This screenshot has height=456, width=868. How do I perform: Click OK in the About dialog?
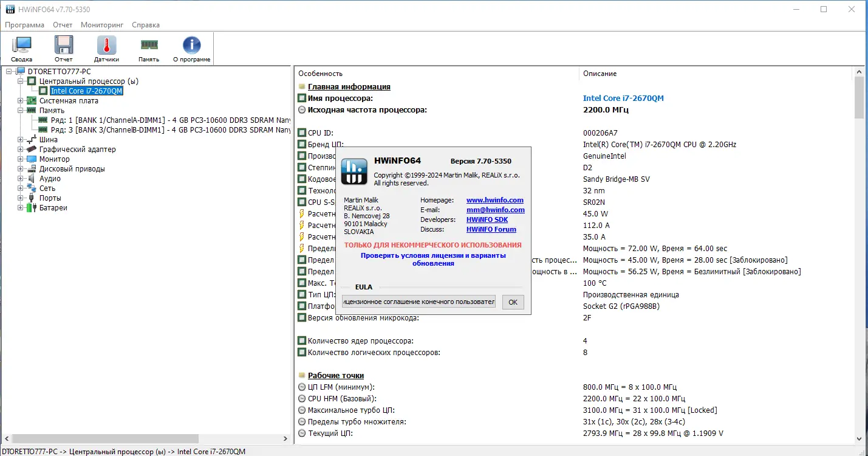click(513, 302)
